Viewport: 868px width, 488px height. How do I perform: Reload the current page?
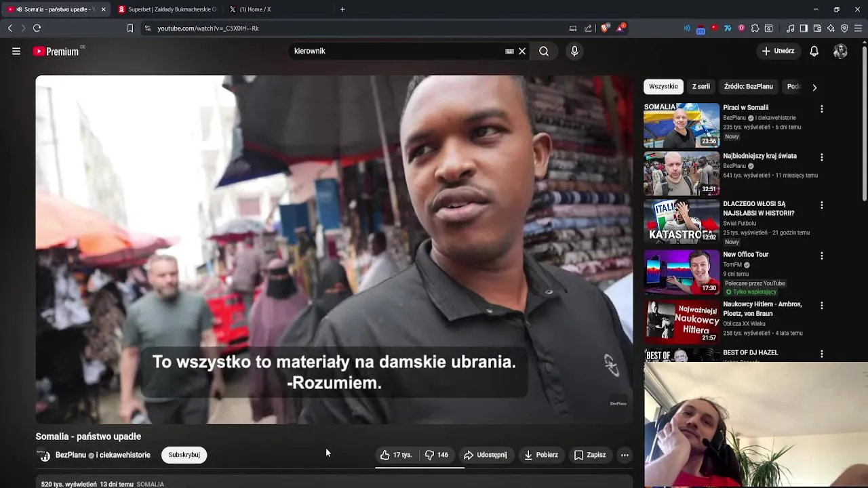tap(37, 28)
